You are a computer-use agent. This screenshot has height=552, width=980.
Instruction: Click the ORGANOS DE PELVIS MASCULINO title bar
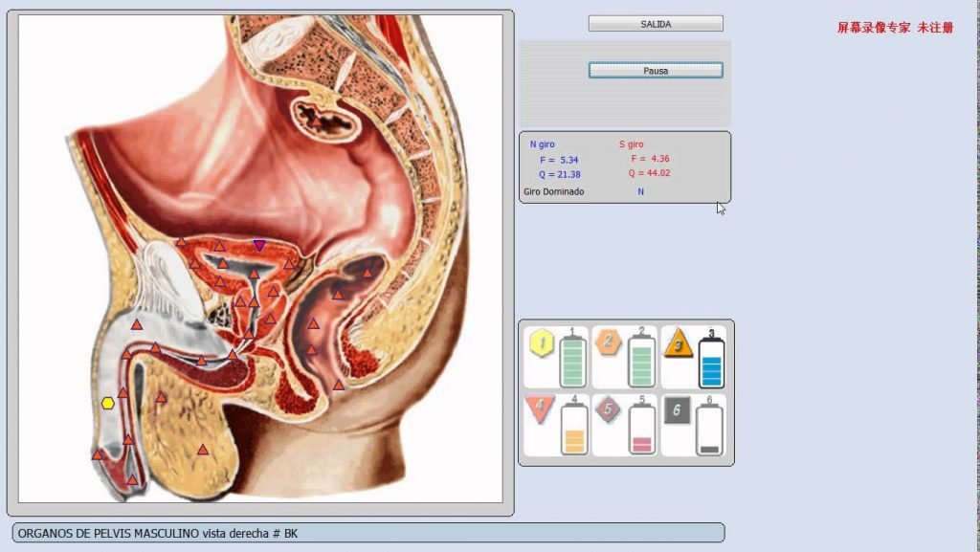pyautogui.click(x=368, y=533)
